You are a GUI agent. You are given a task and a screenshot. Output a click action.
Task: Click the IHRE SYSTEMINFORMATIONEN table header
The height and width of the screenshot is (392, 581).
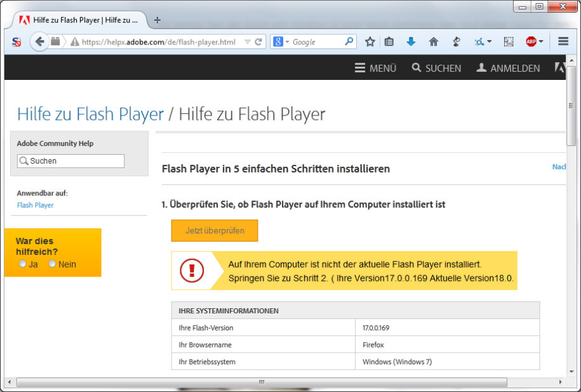pos(356,311)
